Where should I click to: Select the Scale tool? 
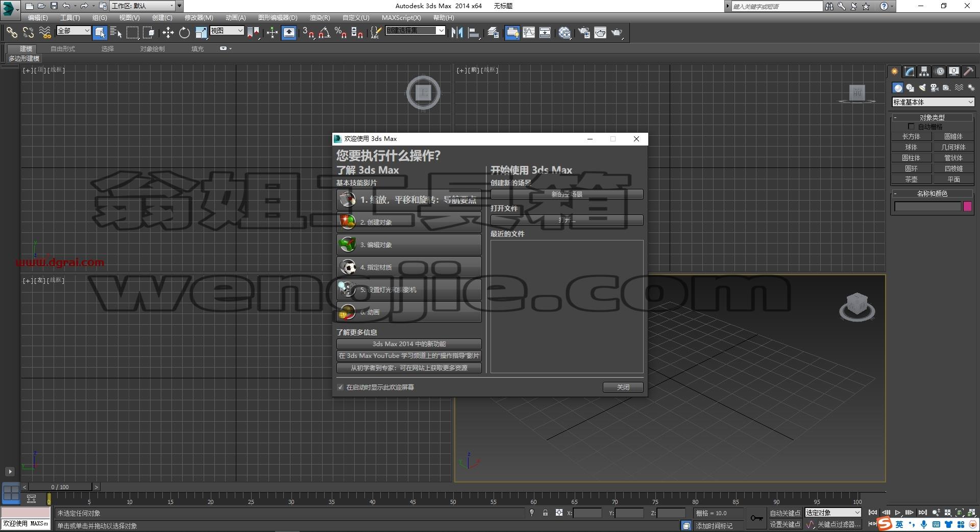click(x=201, y=33)
